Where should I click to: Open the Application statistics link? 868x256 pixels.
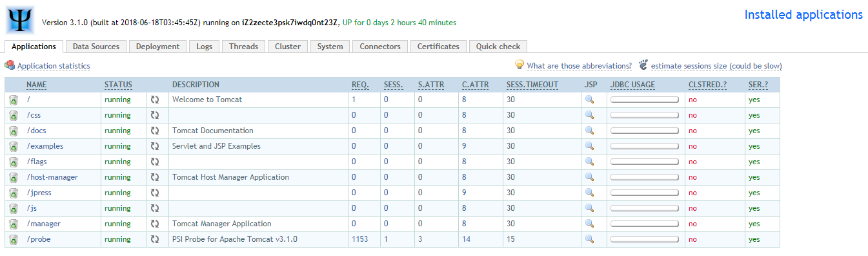[54, 66]
